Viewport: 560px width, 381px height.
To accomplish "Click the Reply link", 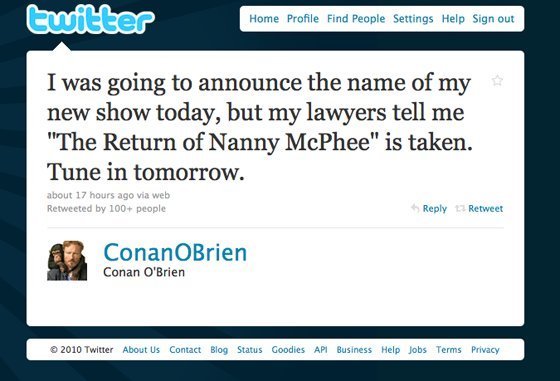I will pos(435,209).
